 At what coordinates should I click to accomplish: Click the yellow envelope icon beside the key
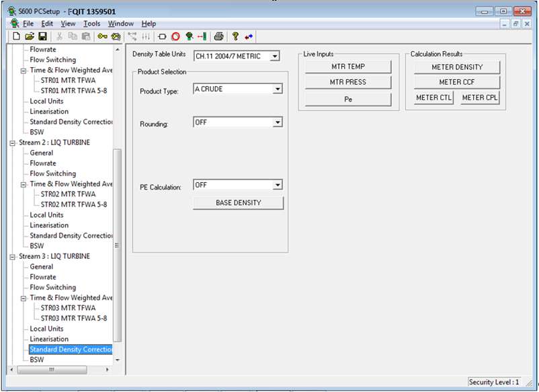click(x=116, y=36)
